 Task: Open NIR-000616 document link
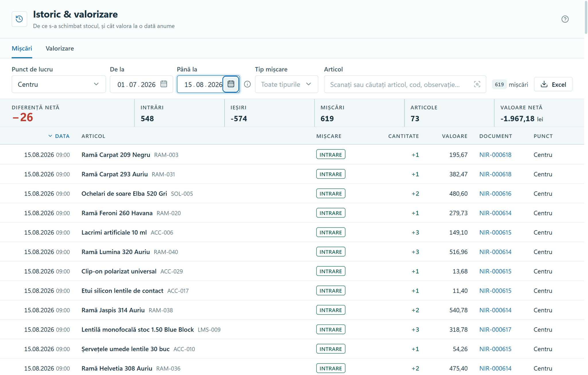point(495,193)
